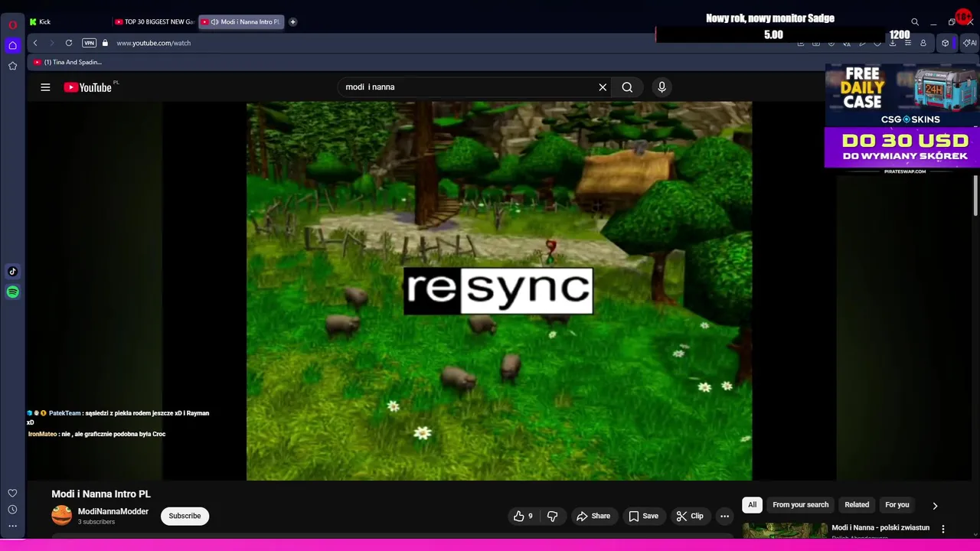Viewport: 980px width, 551px height.
Task: Open the sidebar heart pinboards icon
Action: point(12,494)
